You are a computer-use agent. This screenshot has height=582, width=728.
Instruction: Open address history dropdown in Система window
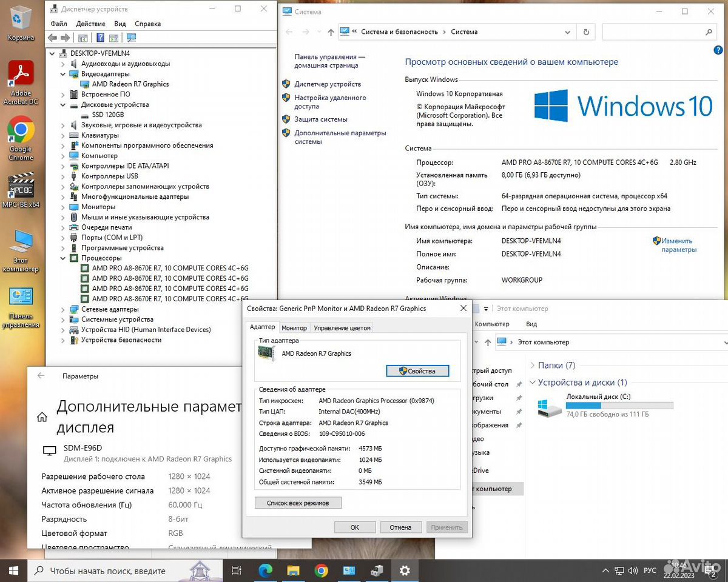568,32
